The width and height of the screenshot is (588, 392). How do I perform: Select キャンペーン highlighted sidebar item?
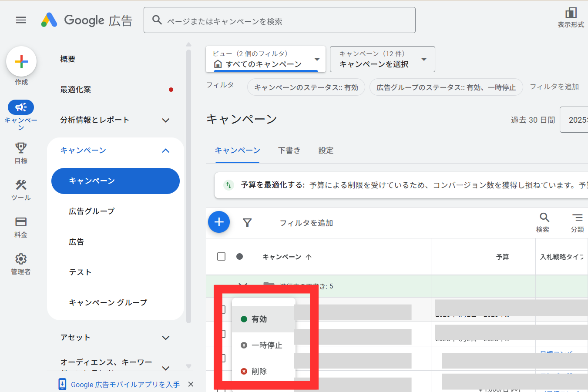click(x=115, y=181)
